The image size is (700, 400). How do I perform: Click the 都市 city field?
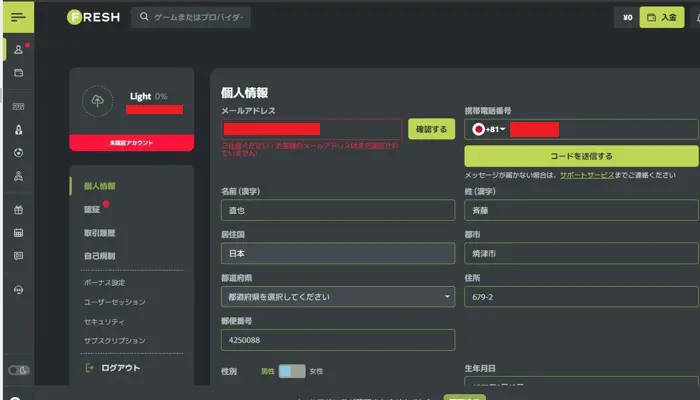pos(581,254)
